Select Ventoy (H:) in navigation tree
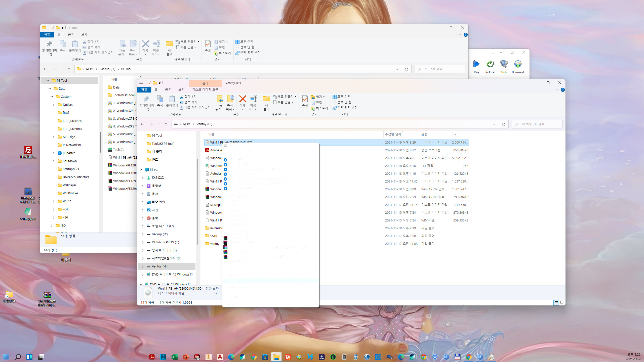This screenshot has height=362, width=644. 167,266
